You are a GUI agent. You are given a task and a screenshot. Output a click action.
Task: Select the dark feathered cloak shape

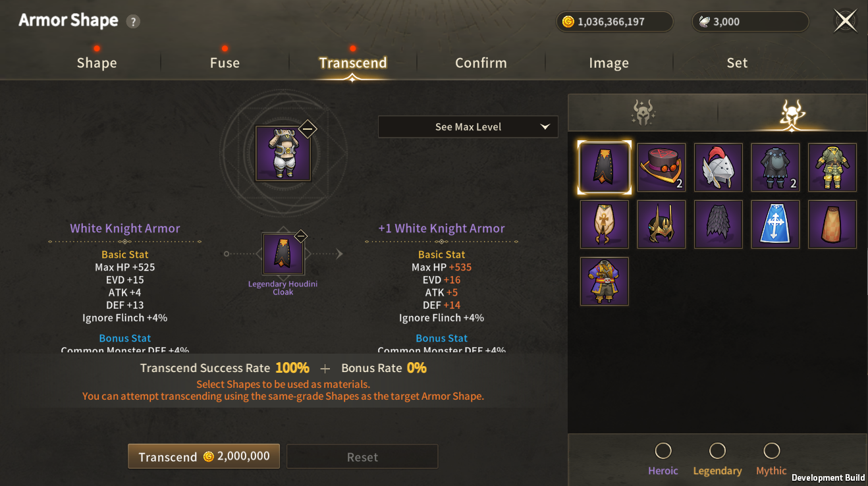pos(719,225)
